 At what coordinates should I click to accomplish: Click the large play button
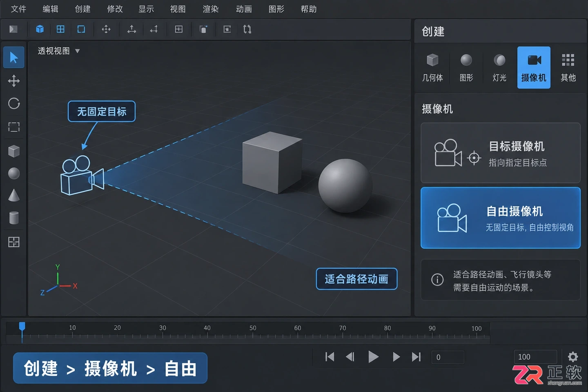[373, 357]
